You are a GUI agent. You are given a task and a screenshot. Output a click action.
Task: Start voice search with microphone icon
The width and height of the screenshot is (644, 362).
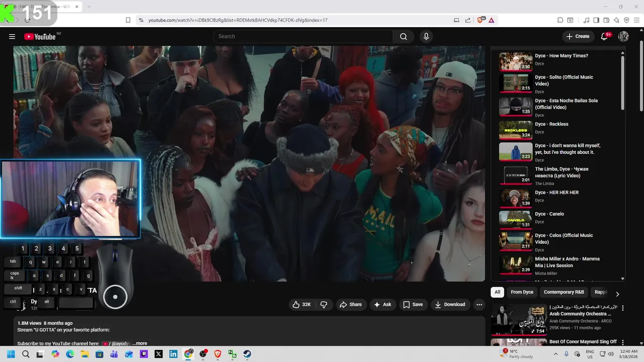[426, 36]
